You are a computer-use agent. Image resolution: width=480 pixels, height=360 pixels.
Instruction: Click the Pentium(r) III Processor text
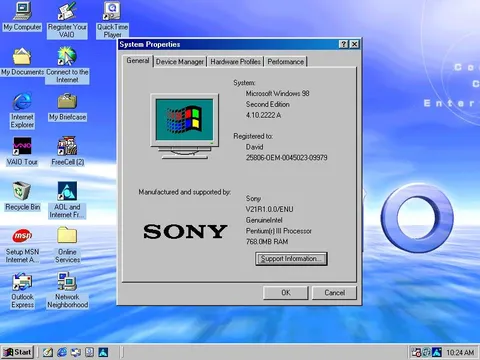279,231
